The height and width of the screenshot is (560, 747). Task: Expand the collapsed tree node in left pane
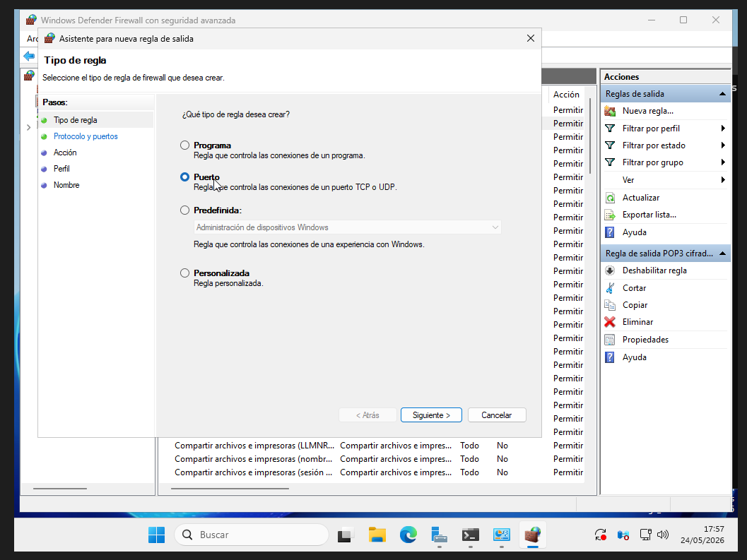pos(28,127)
